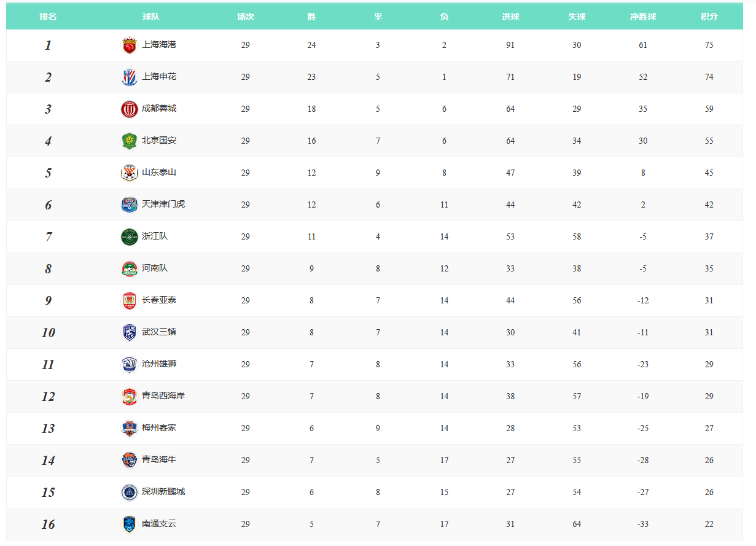Click the 北京国安 green club logo
756x546 pixels.
click(x=129, y=141)
